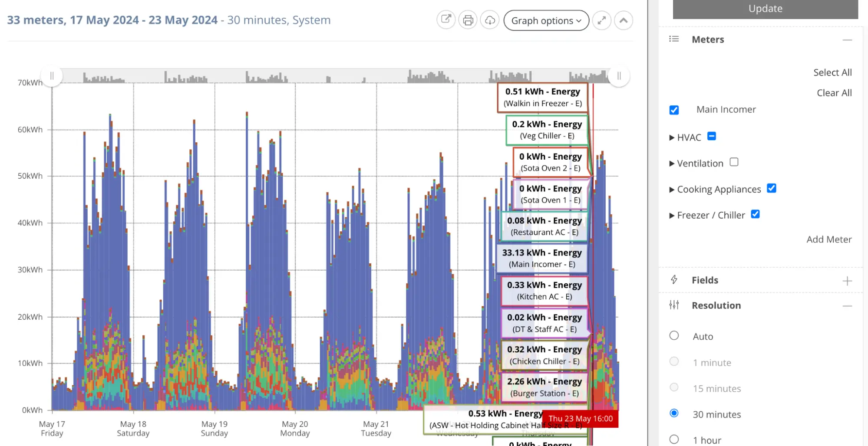Expand the Cooking Appliances group
This screenshot has height=446, width=868.
672,190
